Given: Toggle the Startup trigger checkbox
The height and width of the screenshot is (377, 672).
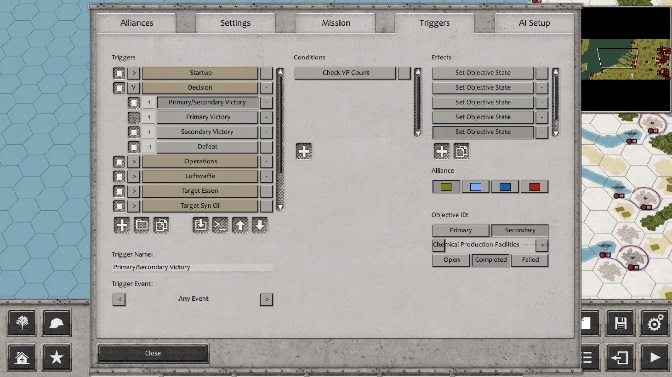Looking at the screenshot, I should coord(119,73).
